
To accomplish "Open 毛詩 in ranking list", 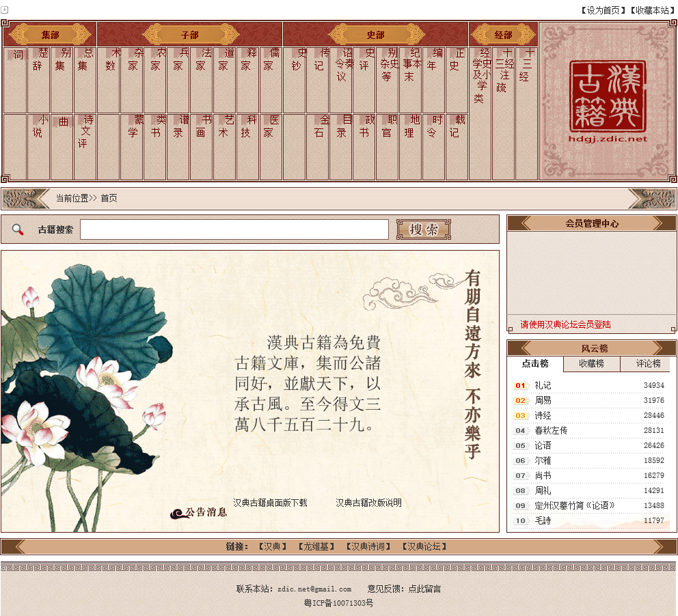I will (543, 520).
